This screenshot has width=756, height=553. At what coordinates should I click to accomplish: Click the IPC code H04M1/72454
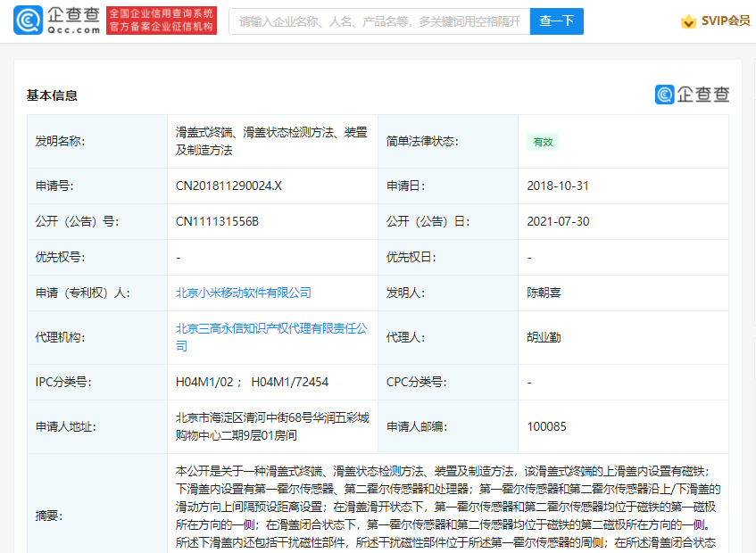(289, 382)
